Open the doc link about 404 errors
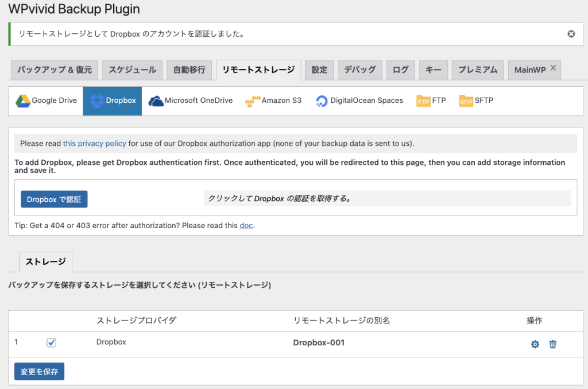The width and height of the screenshot is (588, 389). pos(246,225)
